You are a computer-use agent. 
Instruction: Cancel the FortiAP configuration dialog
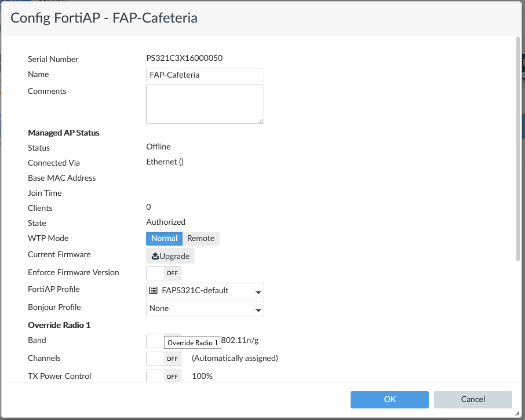click(473, 399)
